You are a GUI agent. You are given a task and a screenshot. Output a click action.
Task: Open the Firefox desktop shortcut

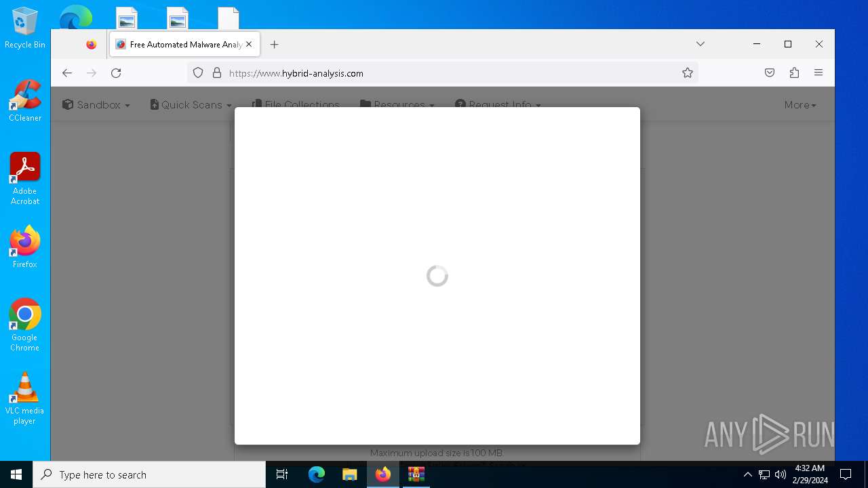pyautogui.click(x=25, y=247)
